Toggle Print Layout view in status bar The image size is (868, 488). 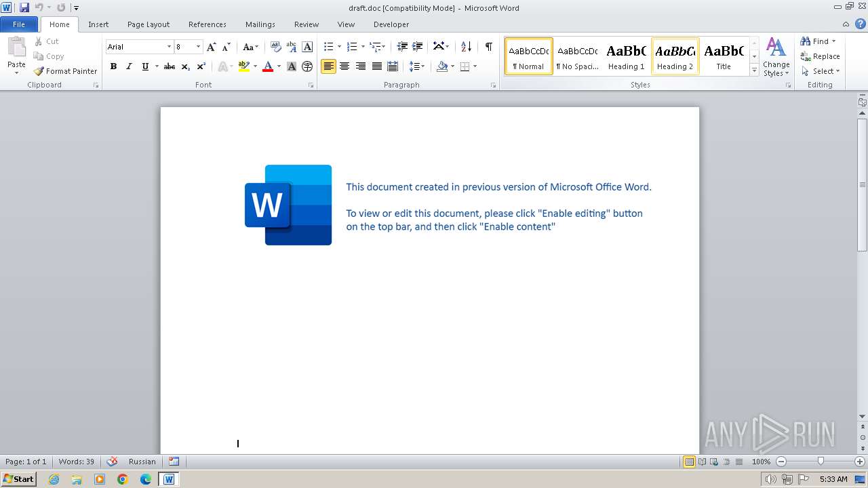coord(689,462)
